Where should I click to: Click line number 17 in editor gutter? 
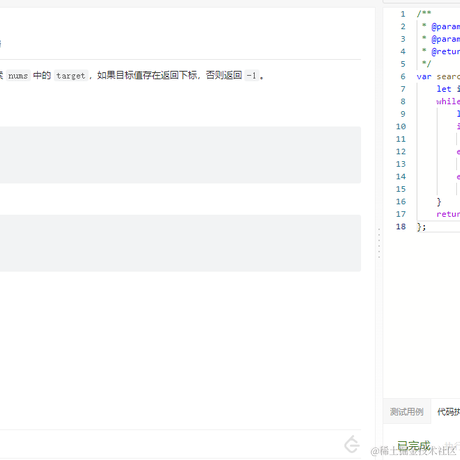pos(401,214)
